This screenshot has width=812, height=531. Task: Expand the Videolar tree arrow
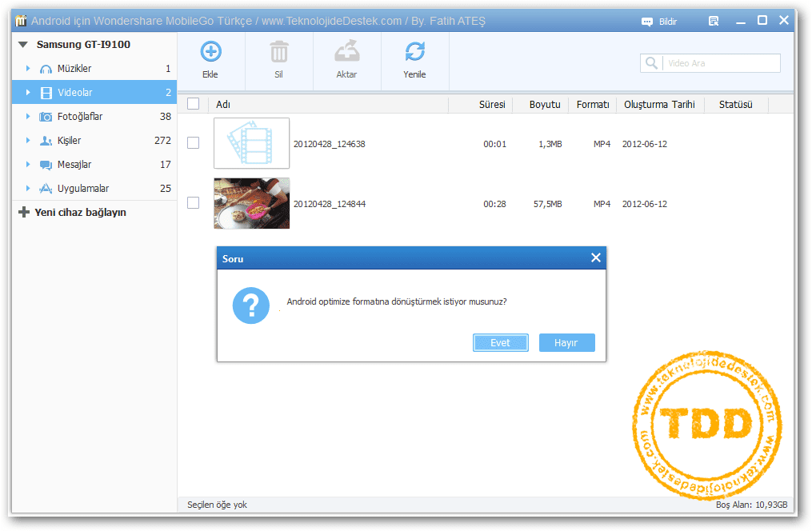coord(28,92)
